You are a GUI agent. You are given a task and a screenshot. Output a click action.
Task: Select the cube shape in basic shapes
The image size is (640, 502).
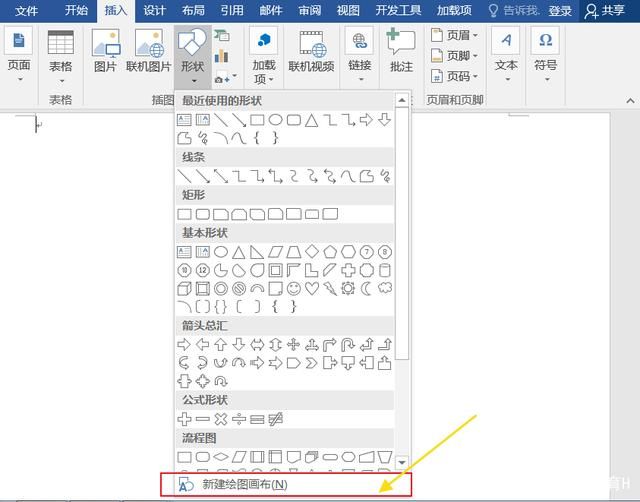[x=184, y=289]
